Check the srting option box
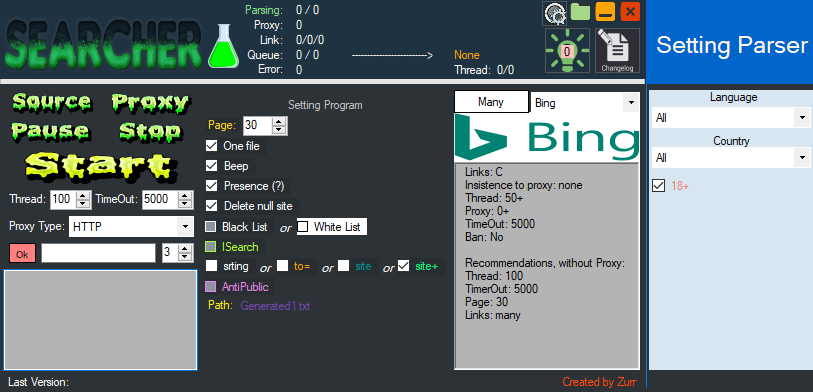This screenshot has width=813, height=392. pos(212,266)
